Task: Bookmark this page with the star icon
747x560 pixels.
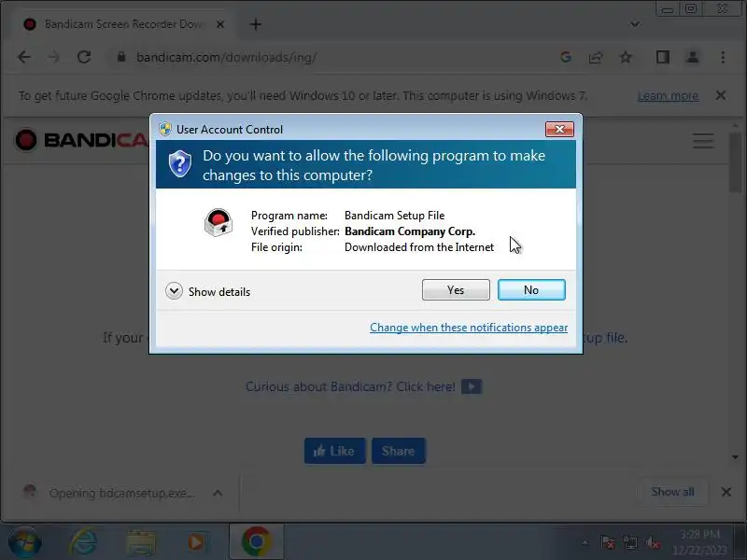Action: tap(626, 58)
